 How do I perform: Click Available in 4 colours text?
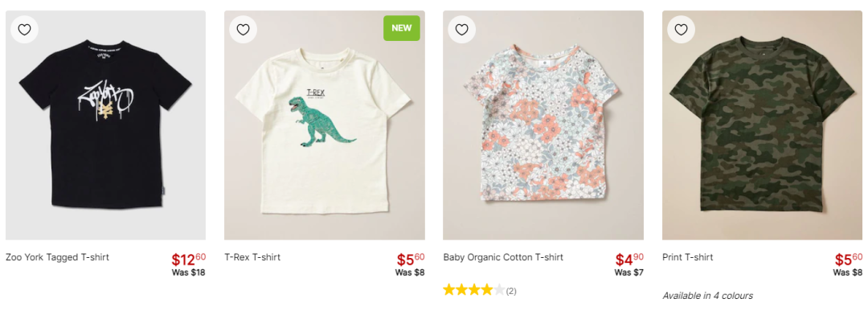707,296
